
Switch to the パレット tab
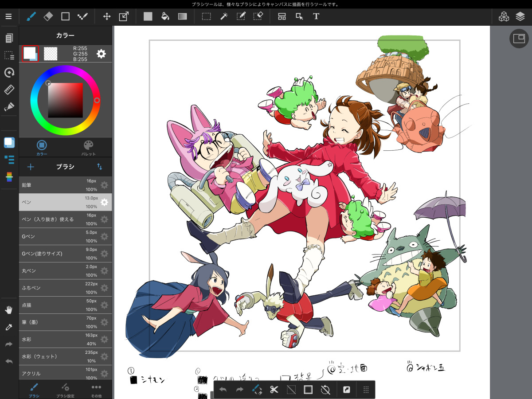[89, 147]
